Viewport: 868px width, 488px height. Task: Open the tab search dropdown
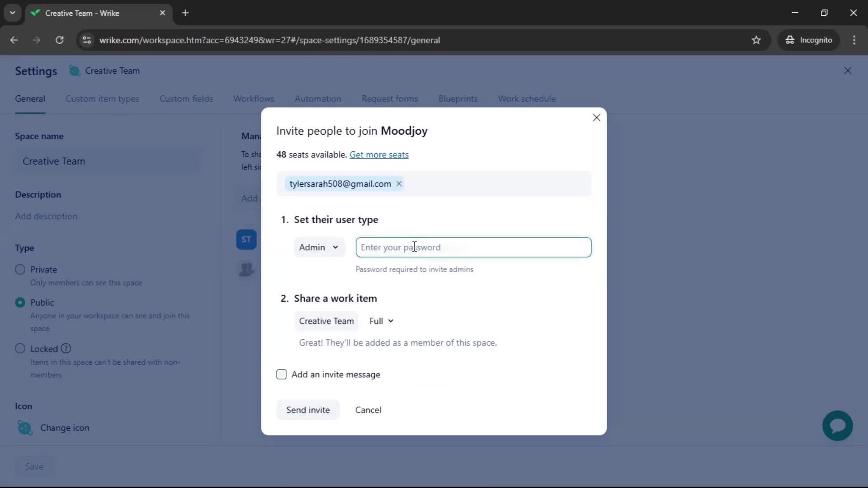point(13,13)
